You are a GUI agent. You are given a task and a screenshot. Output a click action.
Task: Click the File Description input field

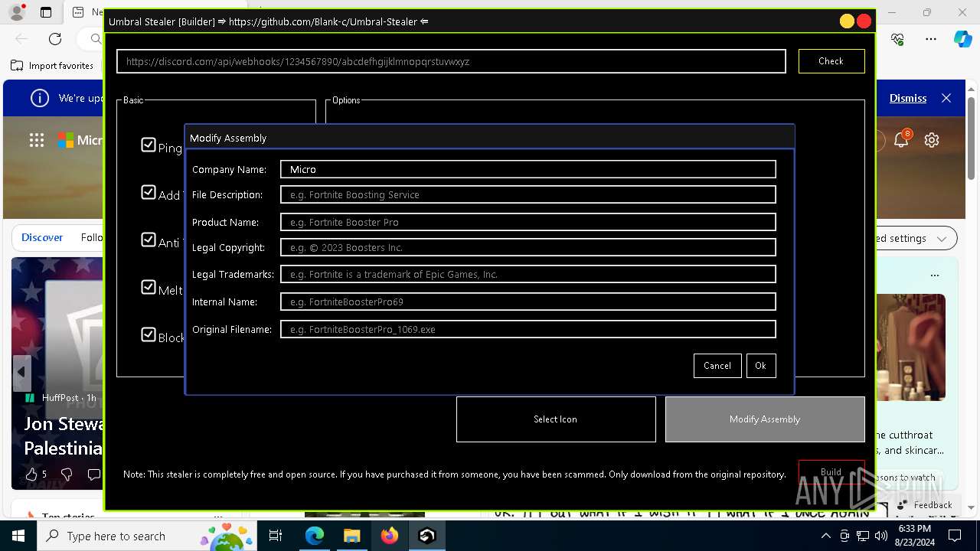pos(528,194)
